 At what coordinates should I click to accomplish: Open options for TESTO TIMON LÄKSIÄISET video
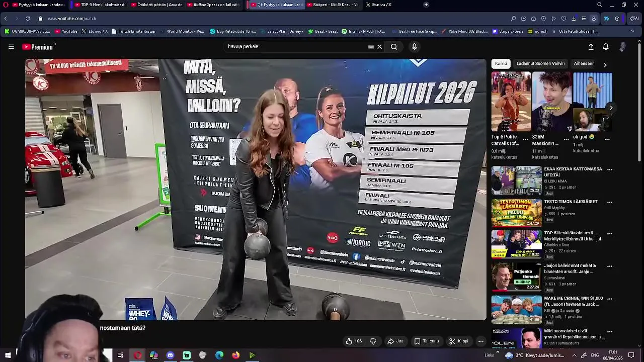[x=609, y=202]
